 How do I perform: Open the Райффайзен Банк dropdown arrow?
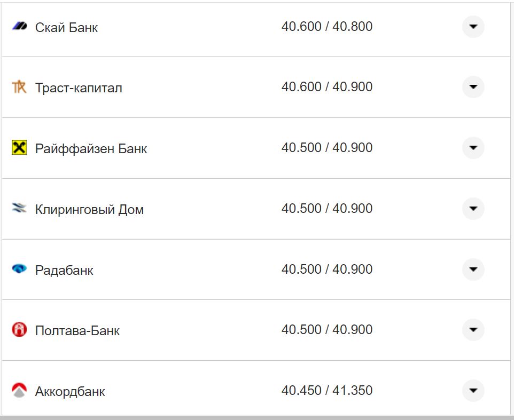pos(472,148)
